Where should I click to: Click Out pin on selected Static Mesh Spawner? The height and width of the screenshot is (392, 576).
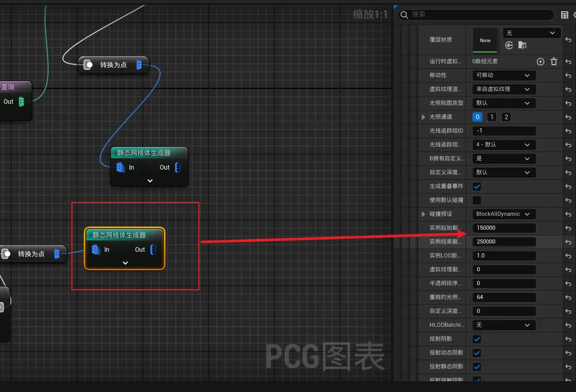tap(153, 250)
